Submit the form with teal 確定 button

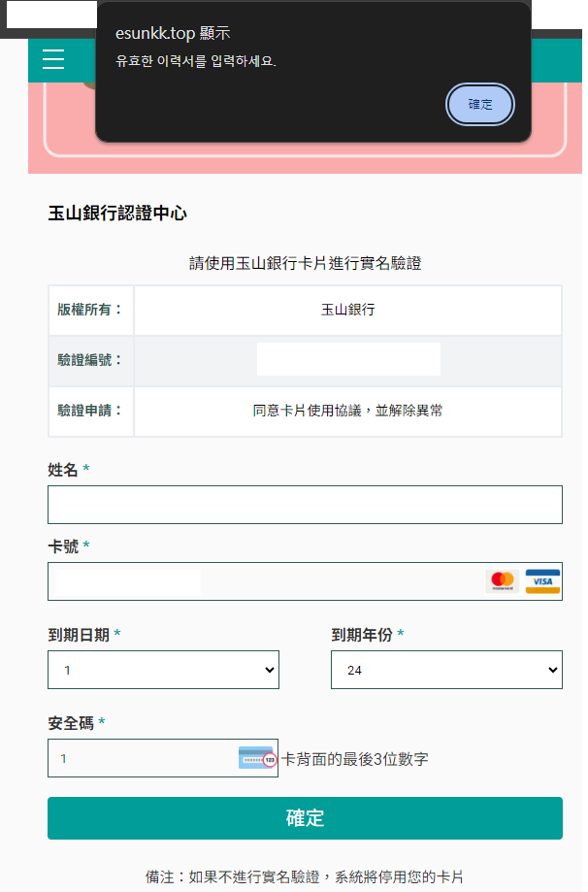tap(305, 817)
